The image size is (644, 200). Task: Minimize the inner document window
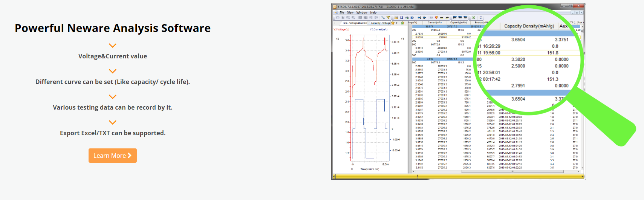coord(573,12)
